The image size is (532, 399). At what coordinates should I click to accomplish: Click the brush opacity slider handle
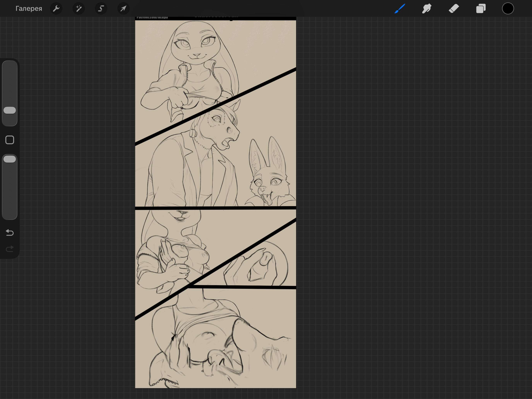tap(10, 159)
